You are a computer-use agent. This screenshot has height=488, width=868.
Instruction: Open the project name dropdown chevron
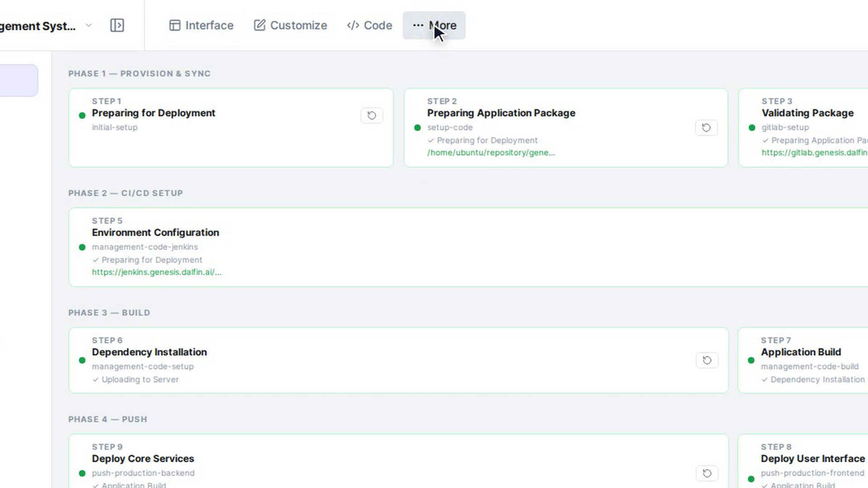tap(89, 25)
